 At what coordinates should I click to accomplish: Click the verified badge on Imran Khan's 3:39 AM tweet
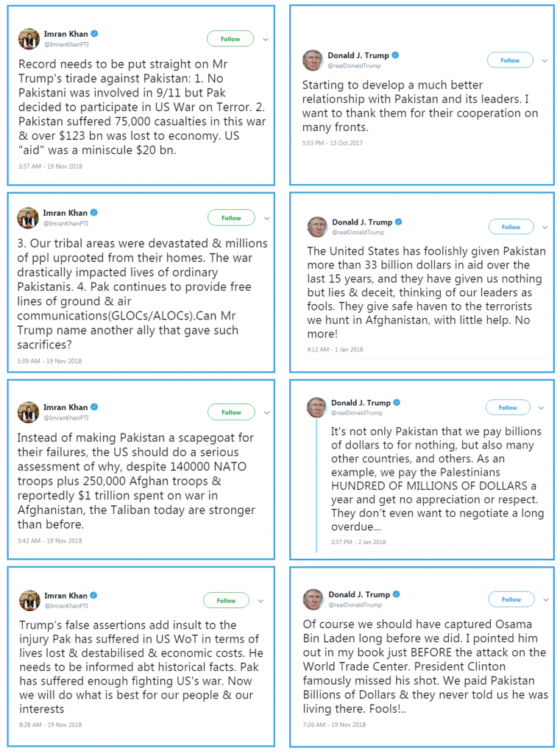(93, 213)
